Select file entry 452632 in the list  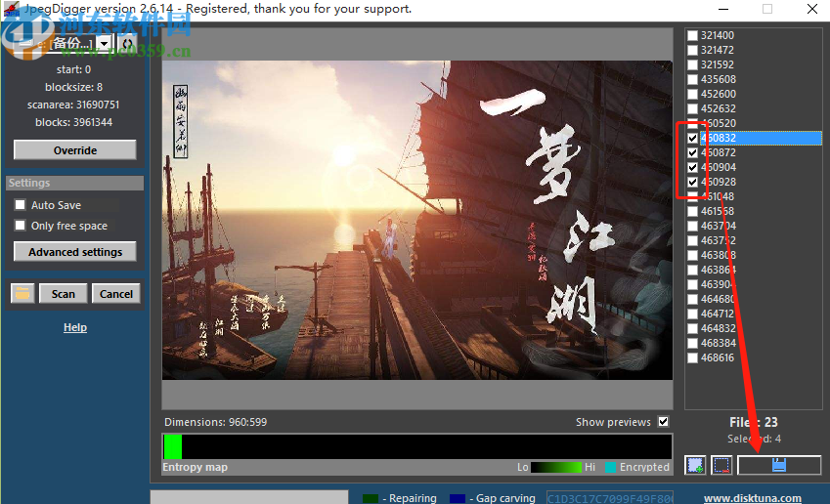[x=719, y=108]
